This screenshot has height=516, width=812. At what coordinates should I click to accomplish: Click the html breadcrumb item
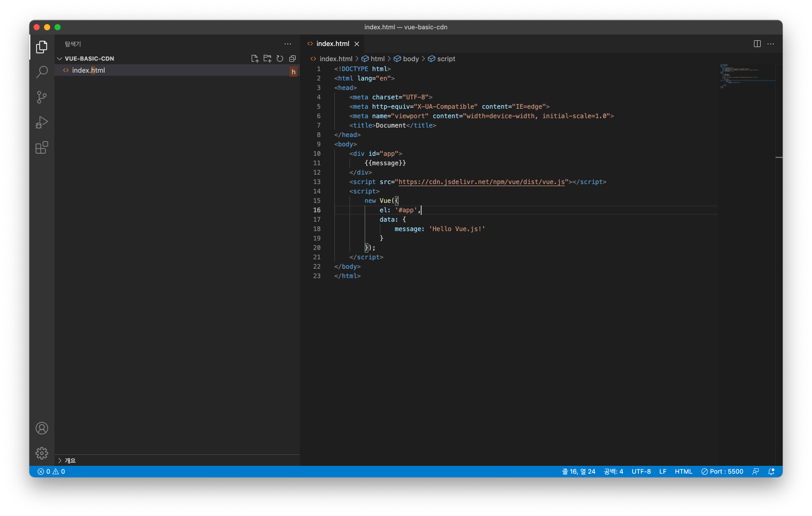point(373,59)
